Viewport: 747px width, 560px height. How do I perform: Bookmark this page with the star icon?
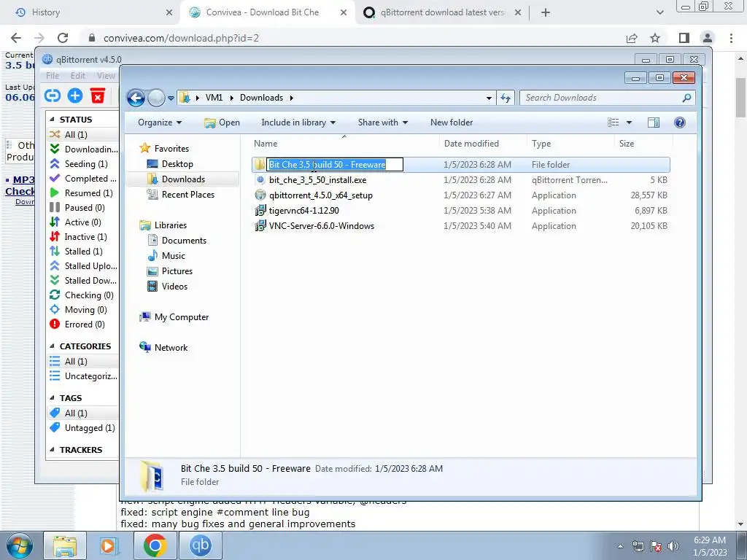pyautogui.click(x=655, y=38)
